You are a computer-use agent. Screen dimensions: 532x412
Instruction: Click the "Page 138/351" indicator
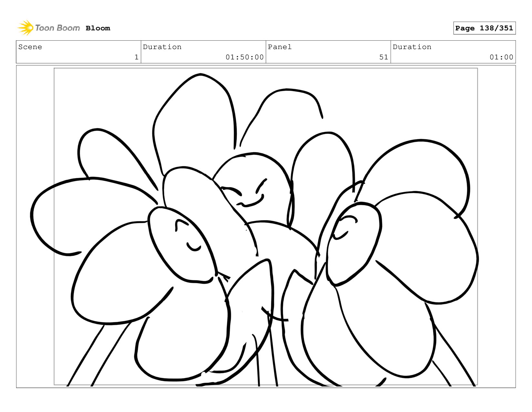click(x=484, y=28)
